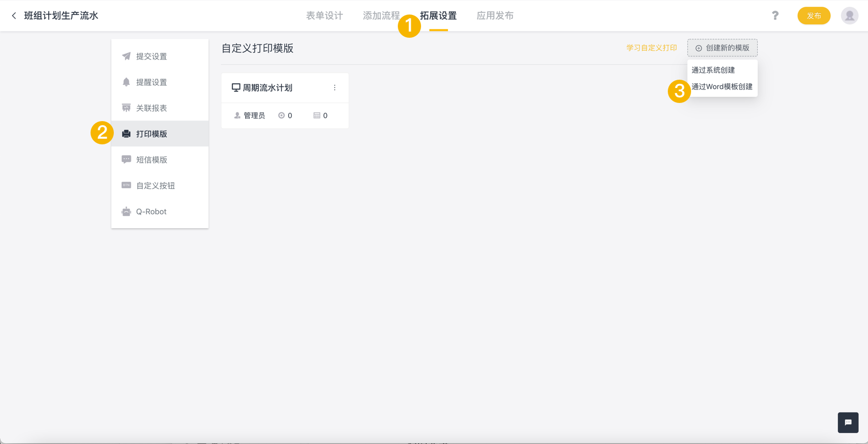Select 打印模版 in the sidebar
This screenshot has width=868, height=444.
160,134
